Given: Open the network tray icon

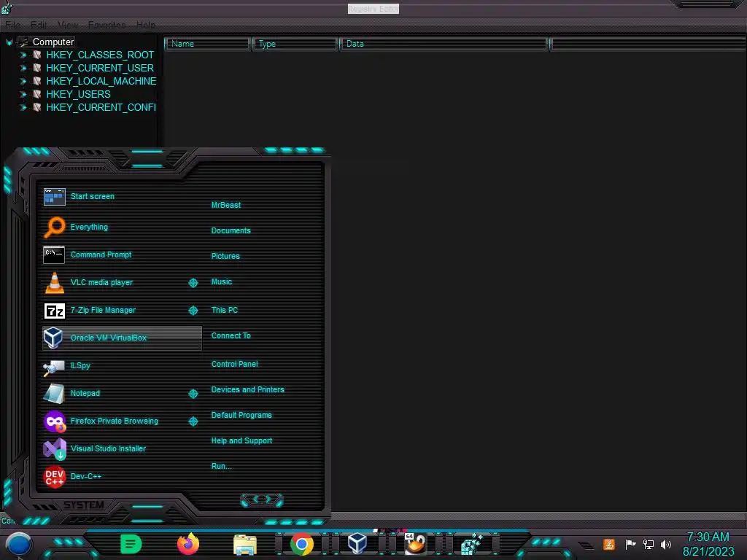Looking at the screenshot, I should [649, 544].
